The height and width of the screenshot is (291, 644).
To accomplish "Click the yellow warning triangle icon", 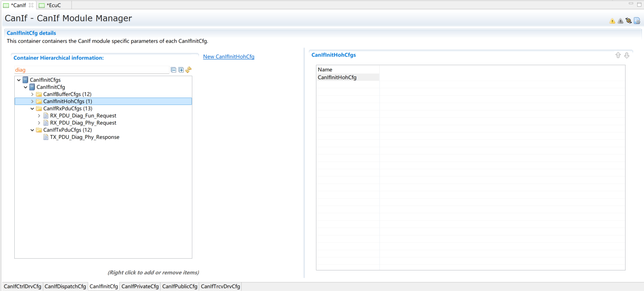I will (612, 21).
